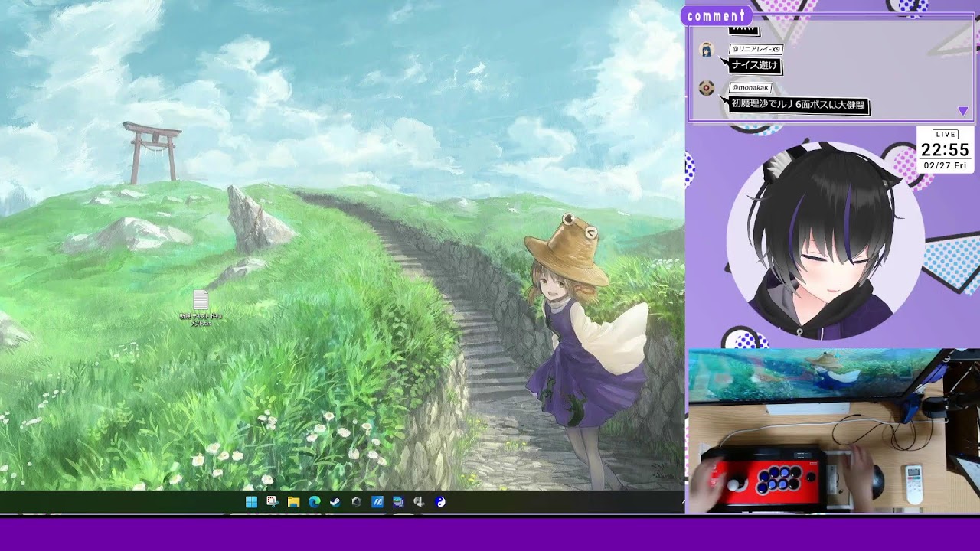This screenshot has width=980, height=551.
Task: Open the yin-yang Touhou icon in taskbar
Action: pos(440,502)
